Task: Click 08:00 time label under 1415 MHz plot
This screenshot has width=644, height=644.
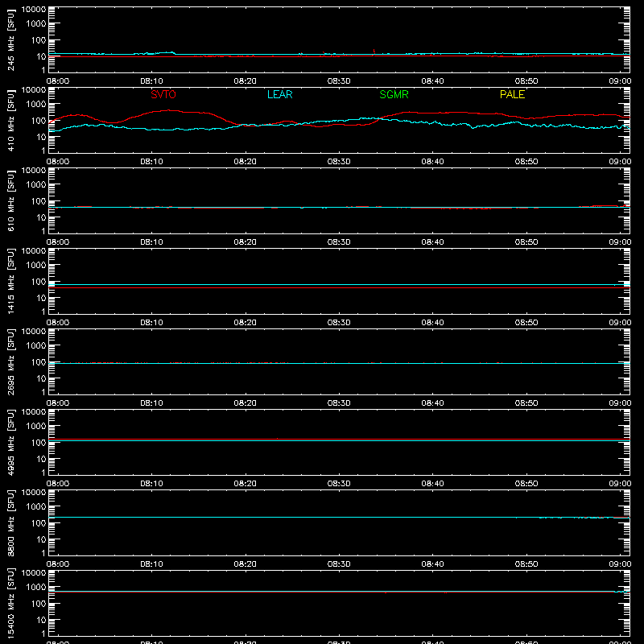Action: coord(58,323)
